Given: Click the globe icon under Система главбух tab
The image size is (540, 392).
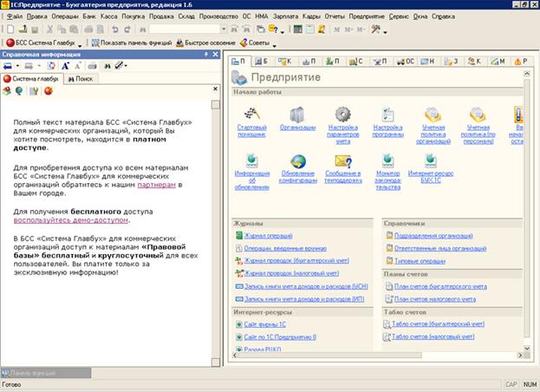Looking at the screenshot, I should [19, 91].
